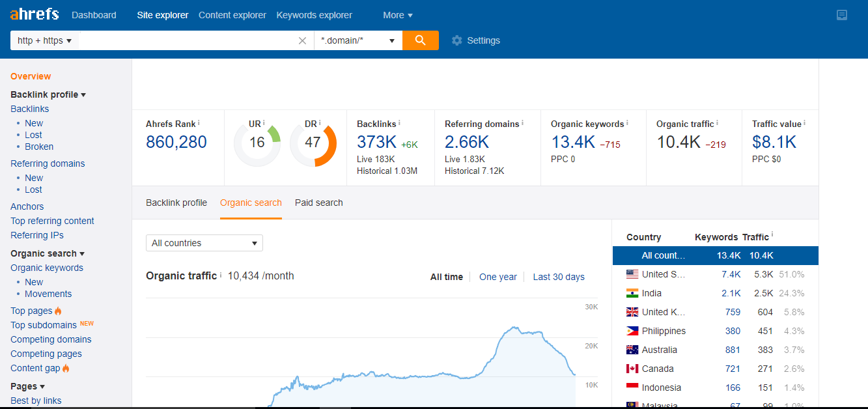Image resolution: width=868 pixels, height=409 pixels.
Task: Open the All countries dropdown
Action: [x=204, y=243]
